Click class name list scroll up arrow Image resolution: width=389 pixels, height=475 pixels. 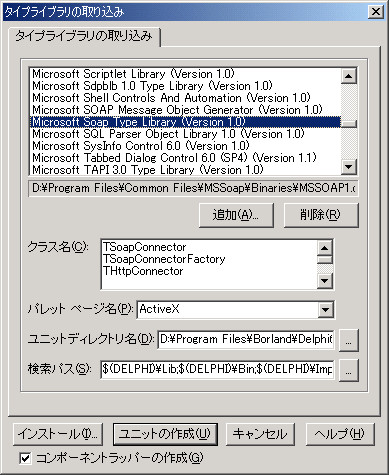tap(325, 248)
